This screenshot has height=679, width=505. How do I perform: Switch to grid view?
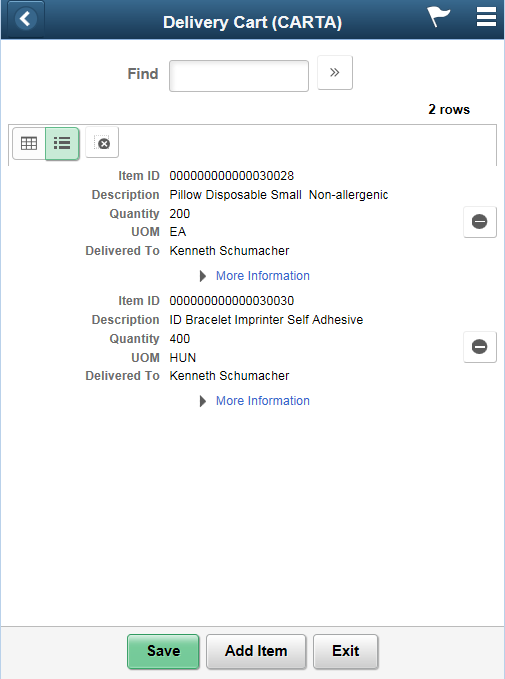tap(29, 143)
